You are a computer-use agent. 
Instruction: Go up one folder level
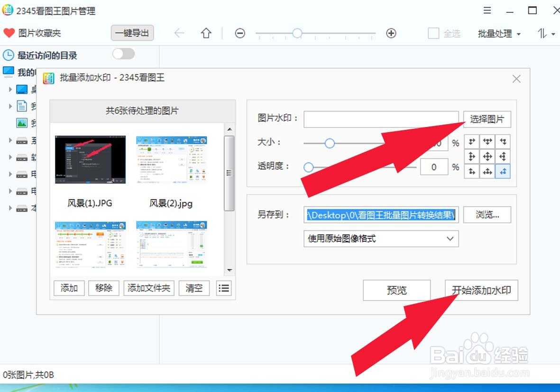[x=206, y=33]
